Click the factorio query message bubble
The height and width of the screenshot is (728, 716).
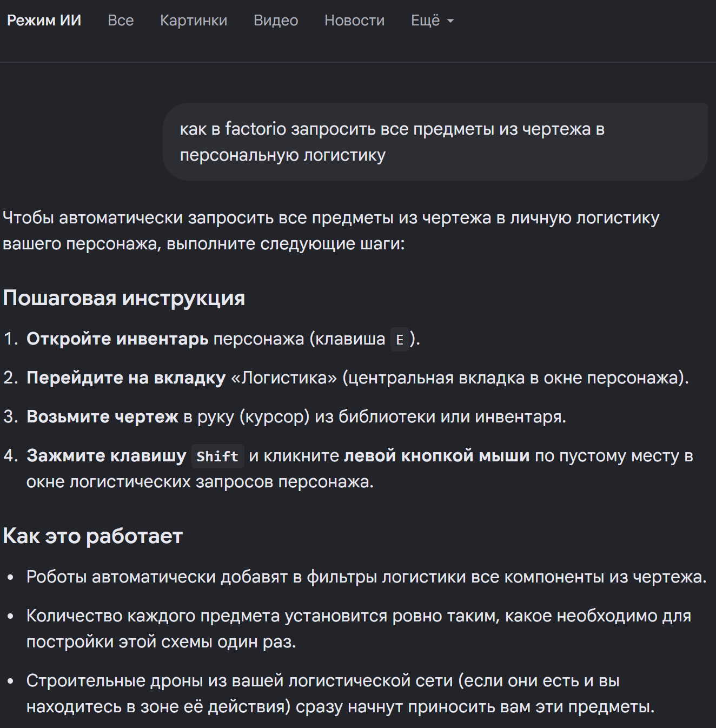coord(435,142)
